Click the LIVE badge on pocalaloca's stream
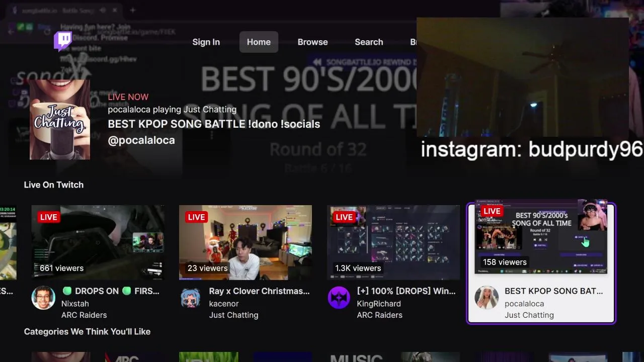The width and height of the screenshot is (644, 362). coord(492,211)
